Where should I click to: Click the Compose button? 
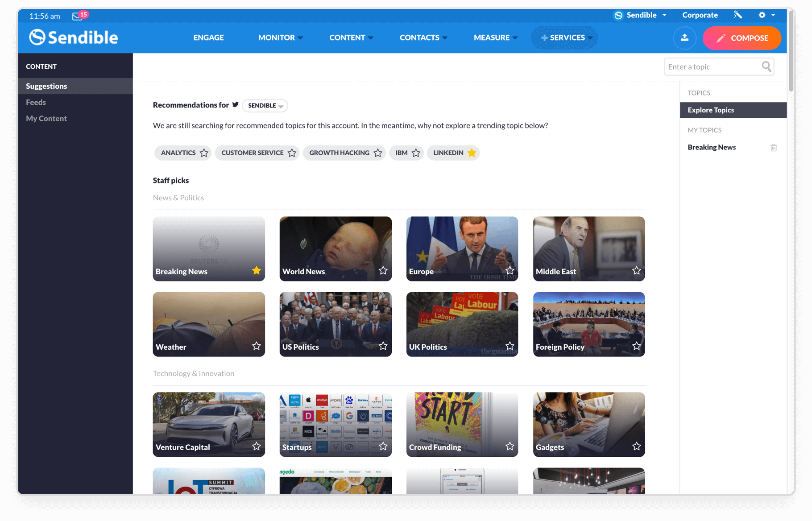742,38
